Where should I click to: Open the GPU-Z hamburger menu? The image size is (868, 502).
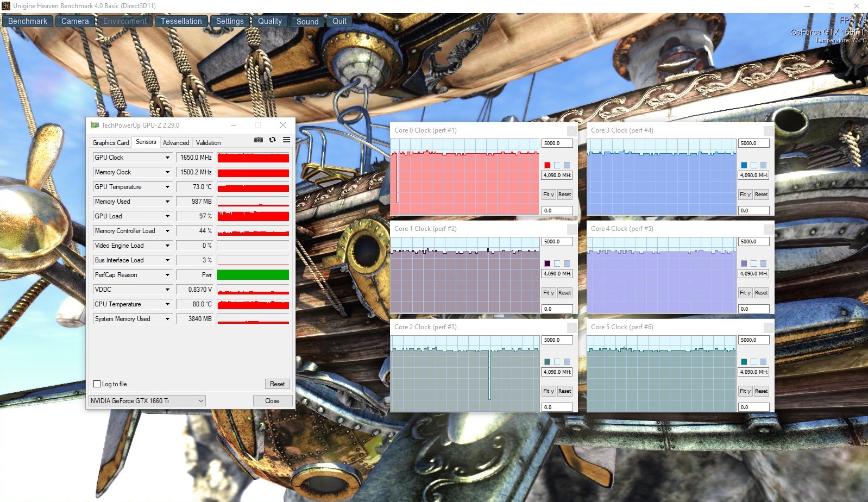[x=287, y=140]
